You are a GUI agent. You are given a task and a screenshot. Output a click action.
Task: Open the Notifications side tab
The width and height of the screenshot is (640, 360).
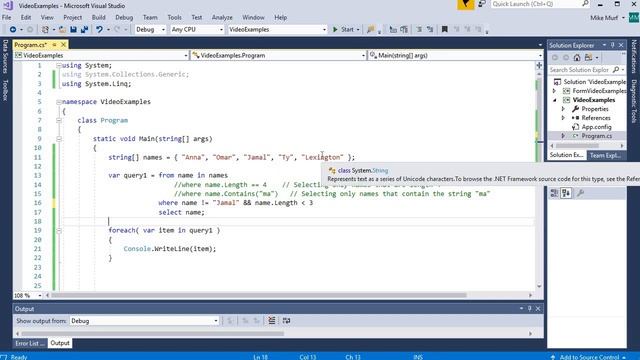tap(634, 56)
